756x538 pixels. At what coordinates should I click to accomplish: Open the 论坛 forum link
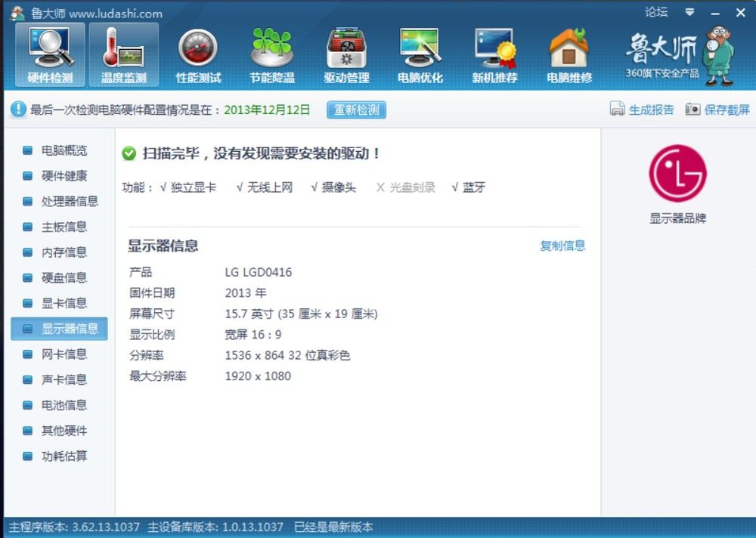point(656,12)
